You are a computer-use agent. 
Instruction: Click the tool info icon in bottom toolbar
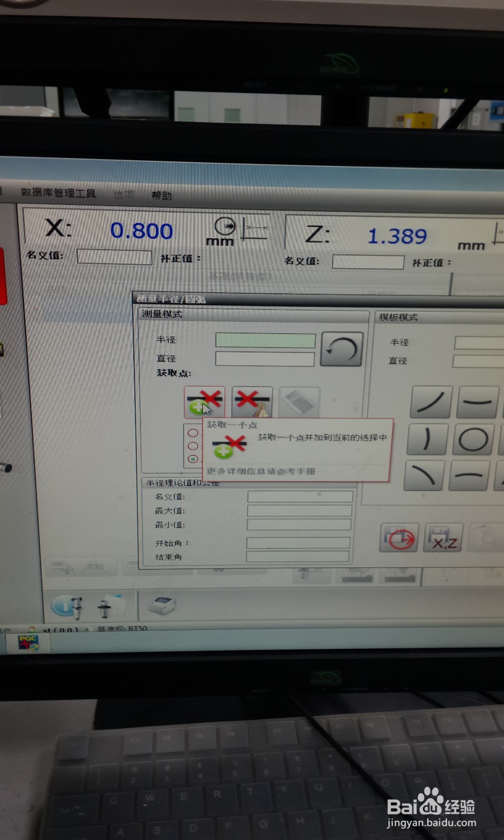(x=67, y=606)
